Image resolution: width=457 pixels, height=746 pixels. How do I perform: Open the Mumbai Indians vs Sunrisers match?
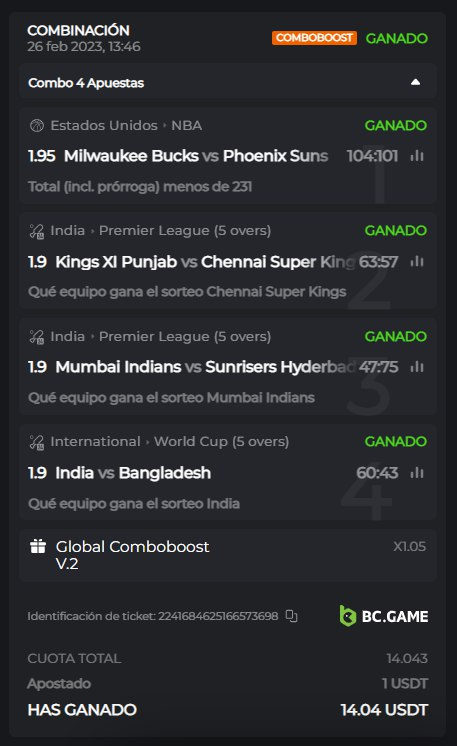click(205, 367)
